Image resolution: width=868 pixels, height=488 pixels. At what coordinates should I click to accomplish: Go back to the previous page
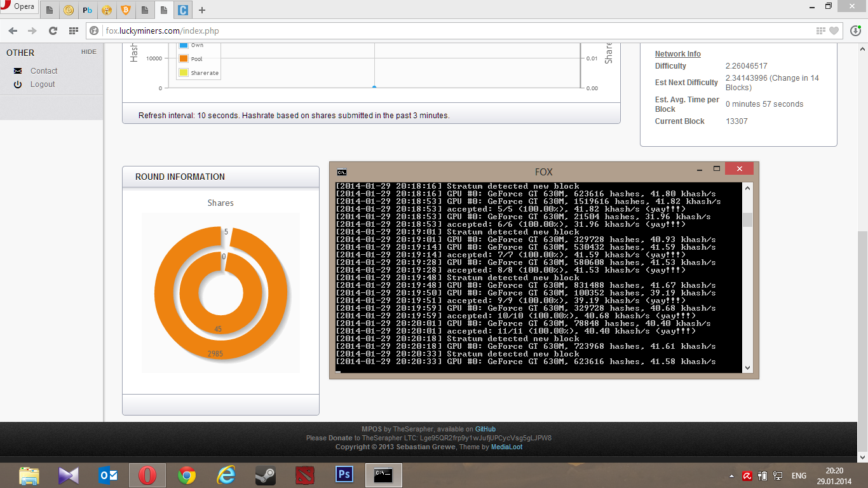[x=13, y=30]
